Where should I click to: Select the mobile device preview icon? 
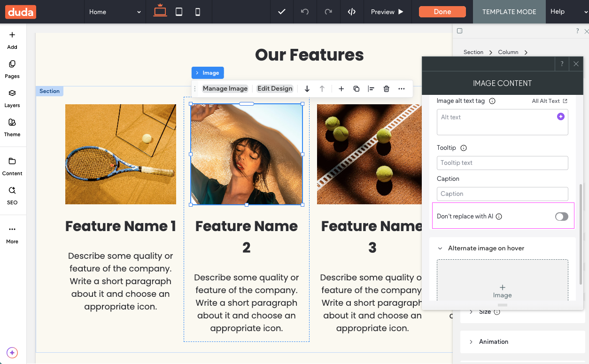198,12
